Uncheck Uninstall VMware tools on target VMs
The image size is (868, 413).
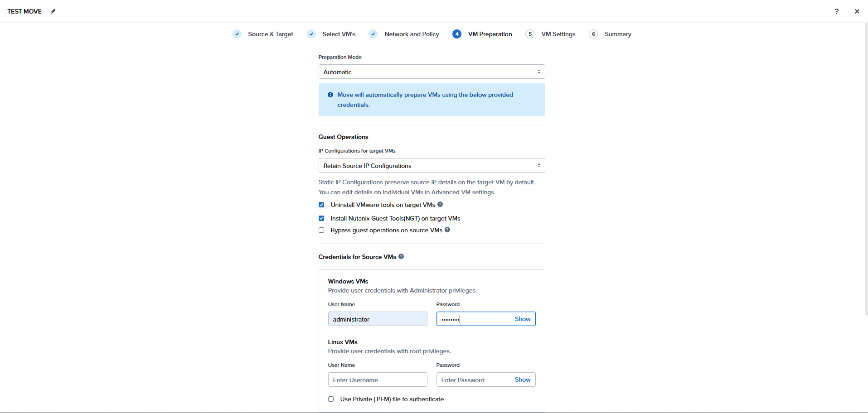click(x=321, y=205)
